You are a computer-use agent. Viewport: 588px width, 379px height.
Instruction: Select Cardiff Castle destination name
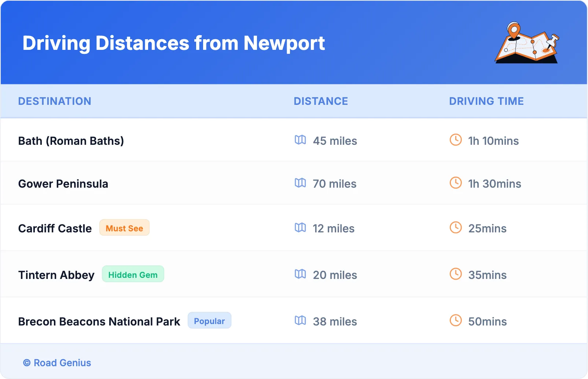point(55,228)
